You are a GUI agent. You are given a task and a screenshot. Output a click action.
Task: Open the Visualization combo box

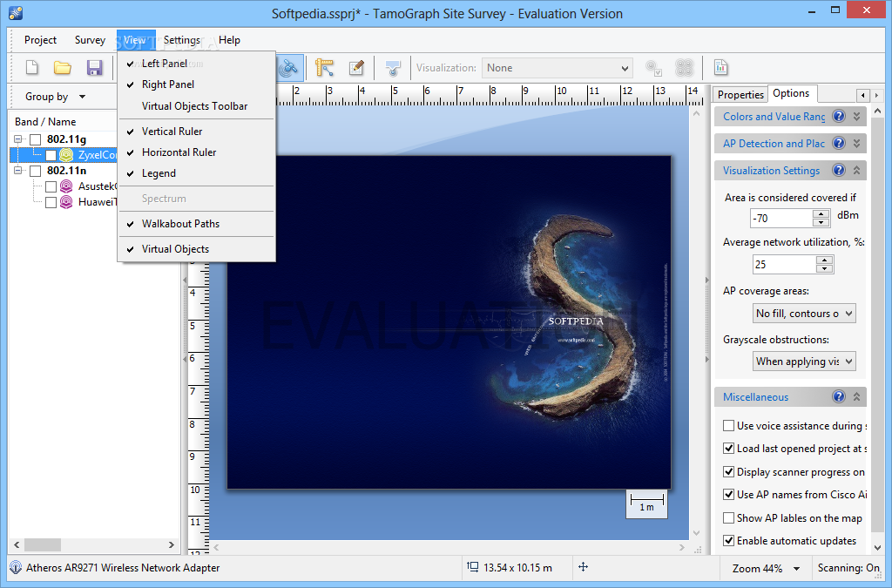click(557, 68)
